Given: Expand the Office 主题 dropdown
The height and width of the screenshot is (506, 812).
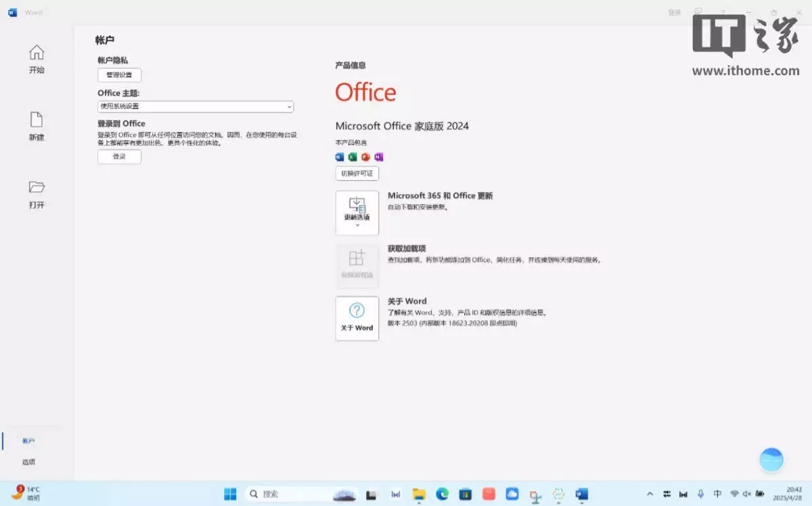Looking at the screenshot, I should [x=196, y=106].
